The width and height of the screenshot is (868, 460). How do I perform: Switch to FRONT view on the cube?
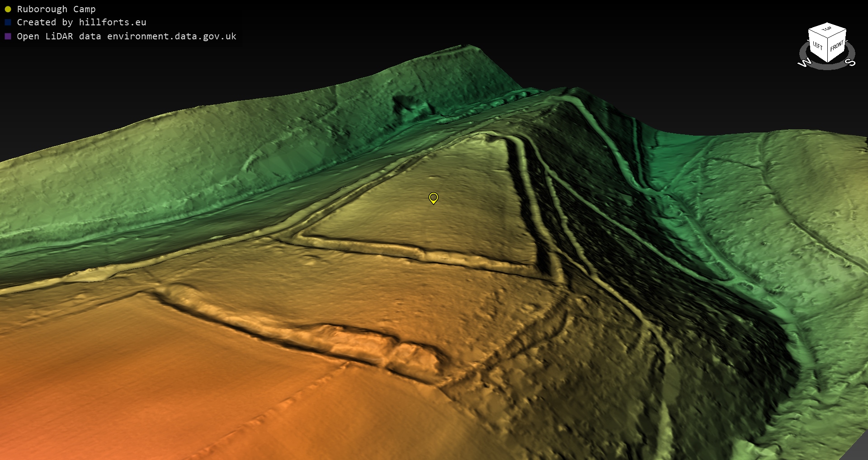[x=837, y=46]
